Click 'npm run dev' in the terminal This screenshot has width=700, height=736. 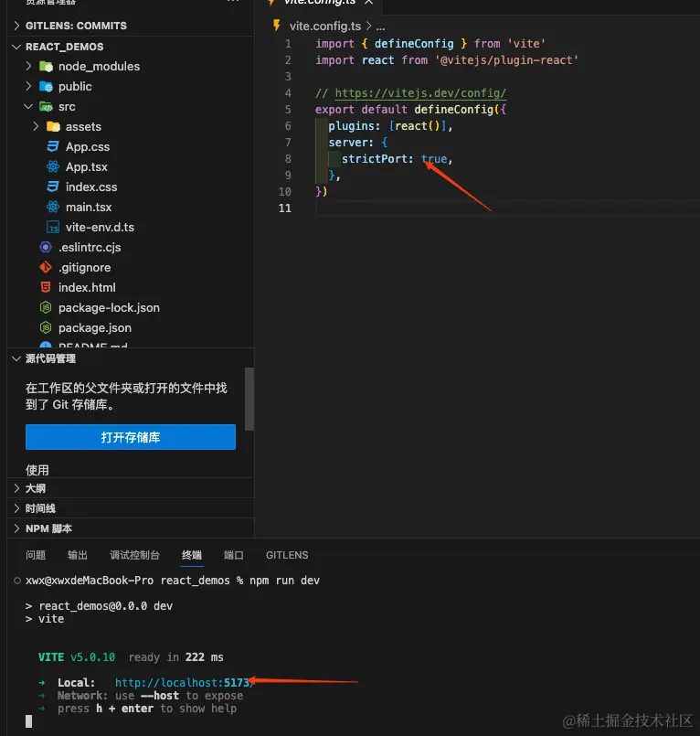(284, 581)
